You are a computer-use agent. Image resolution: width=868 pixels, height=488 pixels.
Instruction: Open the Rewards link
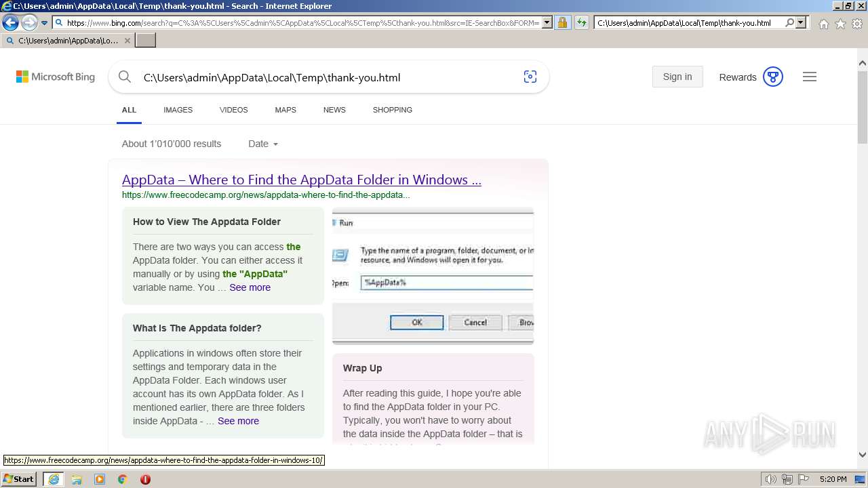[738, 77]
